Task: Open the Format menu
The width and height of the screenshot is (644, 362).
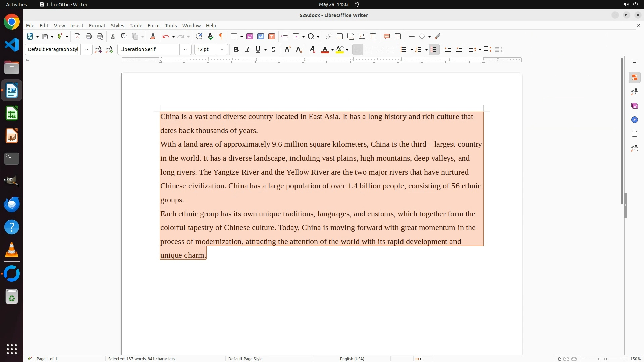Action: pos(97,26)
